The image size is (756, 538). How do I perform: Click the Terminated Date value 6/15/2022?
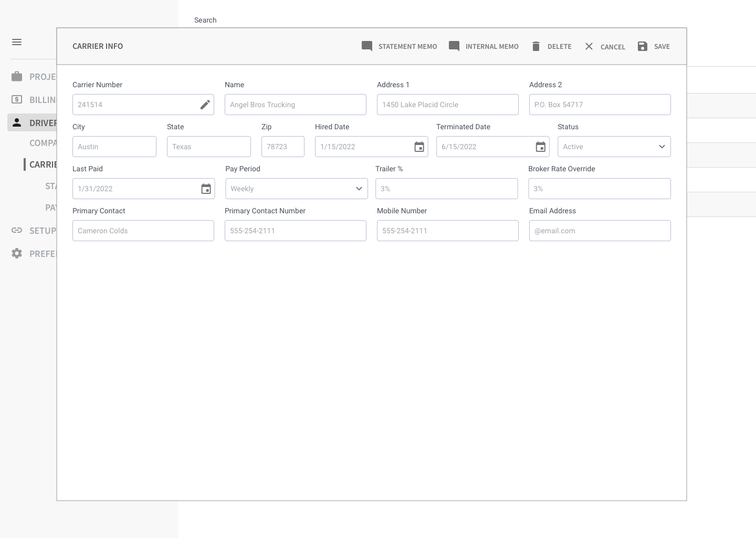click(459, 147)
